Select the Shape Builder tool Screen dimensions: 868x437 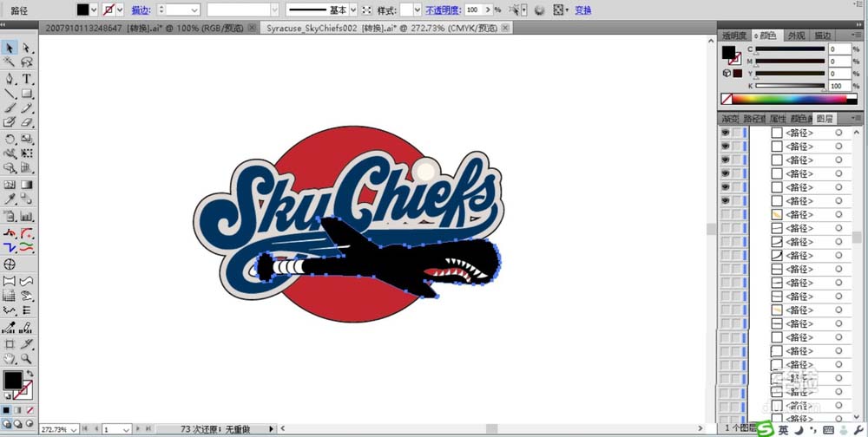[10, 167]
